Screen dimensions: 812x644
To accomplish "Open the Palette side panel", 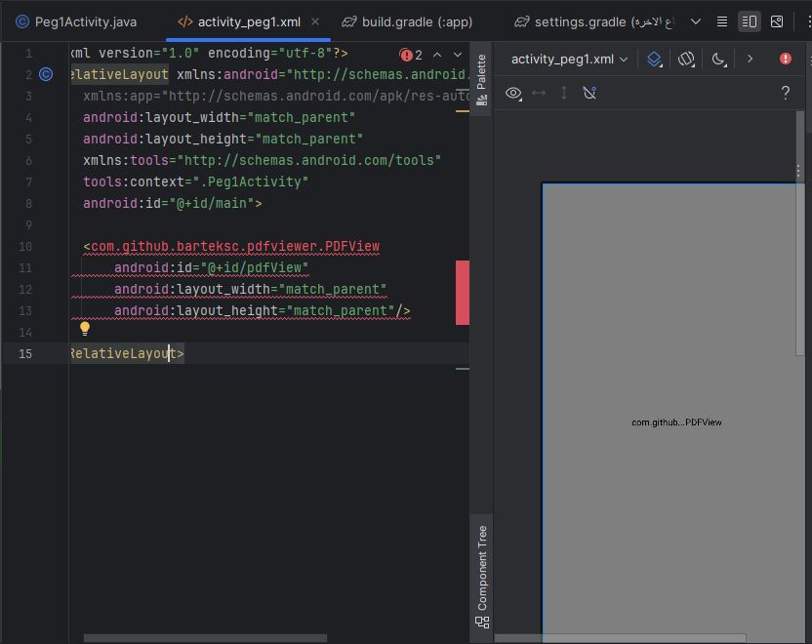I will (481, 79).
